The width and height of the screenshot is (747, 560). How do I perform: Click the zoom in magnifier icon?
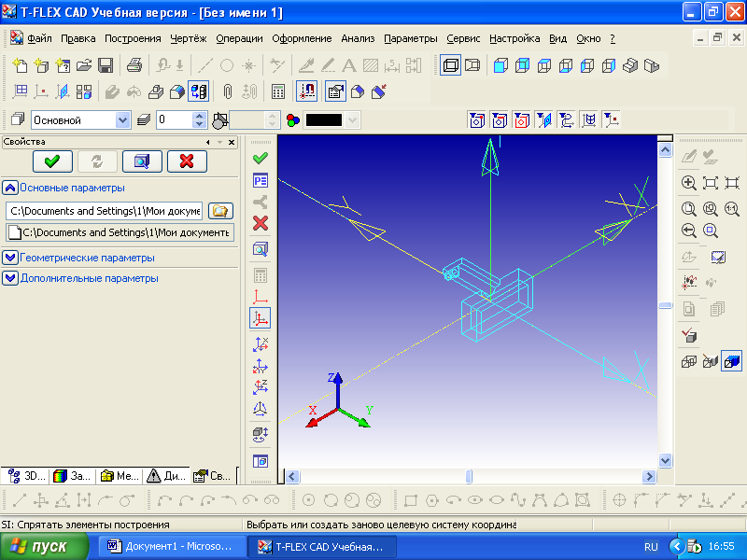pyautogui.click(x=688, y=183)
